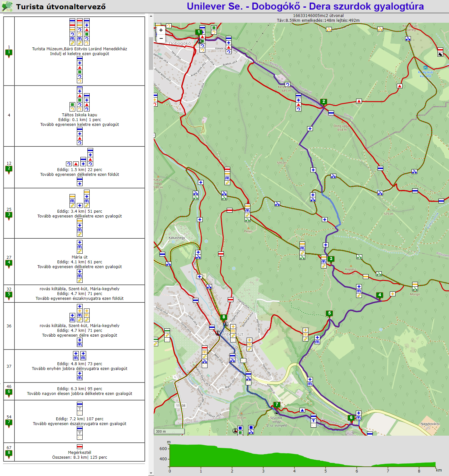The height and width of the screenshot is (476, 449).
Task: Zoom out of the map with minus button
Action: coord(161,38)
